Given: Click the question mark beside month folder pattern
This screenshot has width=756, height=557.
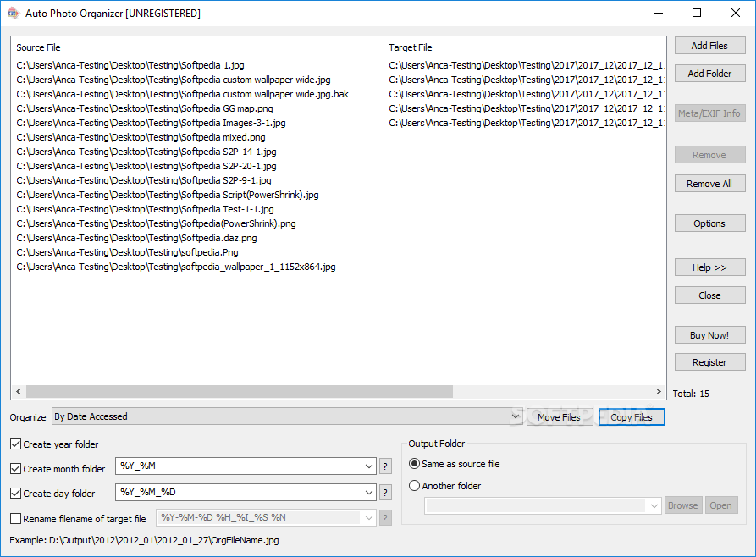Looking at the screenshot, I should pos(385,466).
